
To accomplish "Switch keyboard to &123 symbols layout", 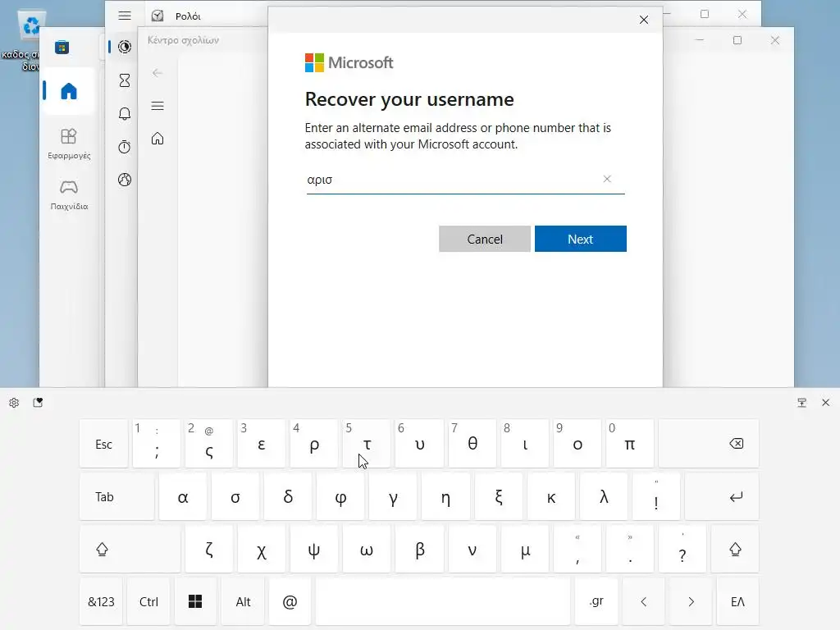I will [x=101, y=601].
